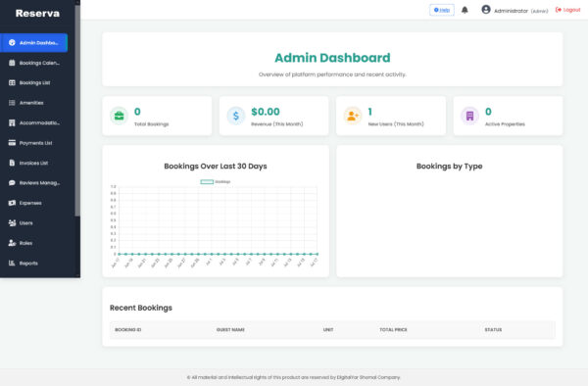Open notifications via the bell icon

click(465, 10)
